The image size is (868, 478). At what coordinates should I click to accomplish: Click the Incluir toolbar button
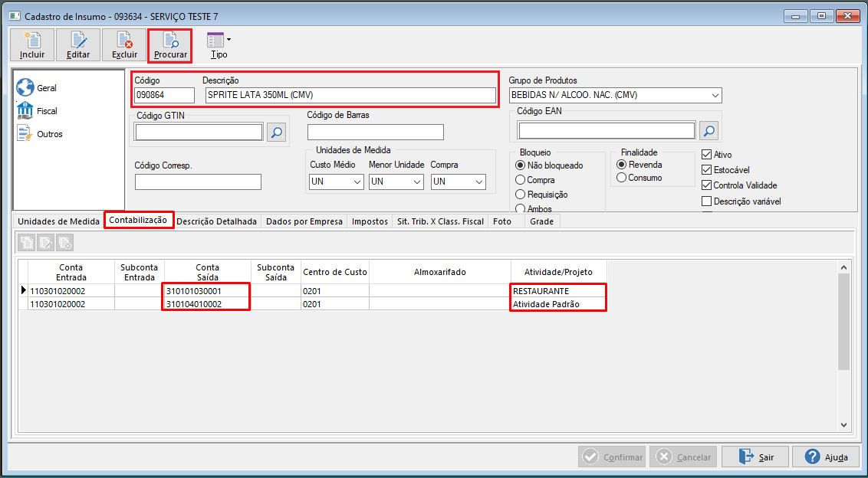pyautogui.click(x=32, y=44)
